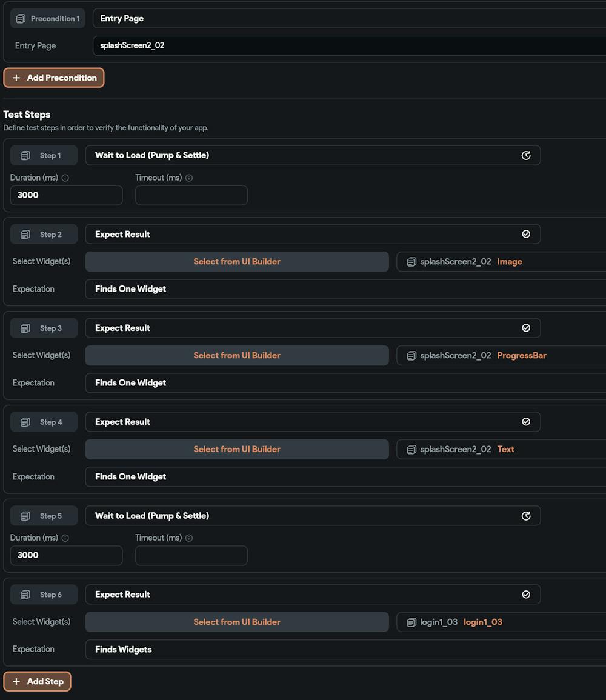Click Select from UI Builder in Step 6
Image resolution: width=606 pixels, height=700 pixels.
(237, 622)
